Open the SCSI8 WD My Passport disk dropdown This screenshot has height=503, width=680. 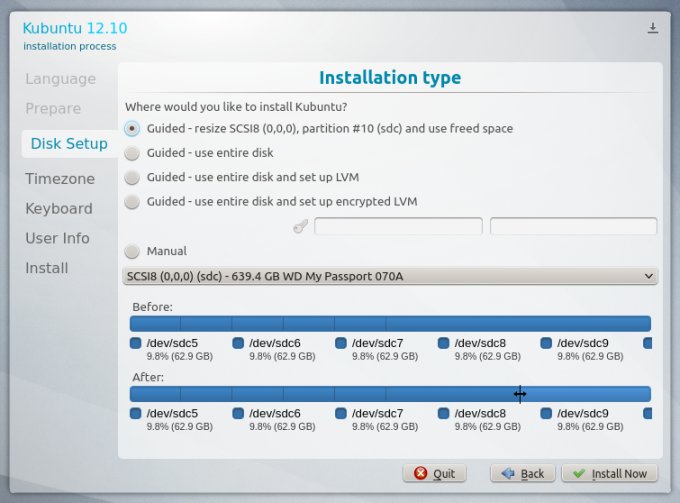(x=390, y=276)
